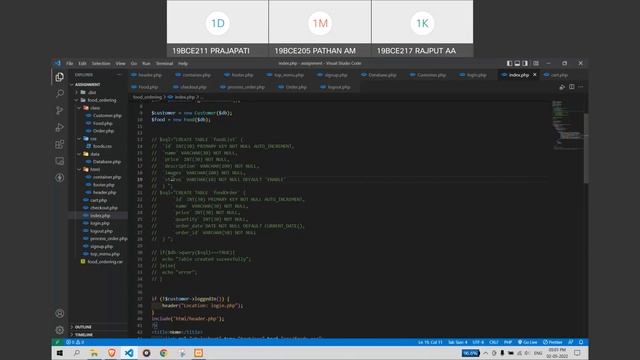The image size is (640, 360).
Task: Click the CRLF end-of-line indicator
Action: [x=493, y=342]
